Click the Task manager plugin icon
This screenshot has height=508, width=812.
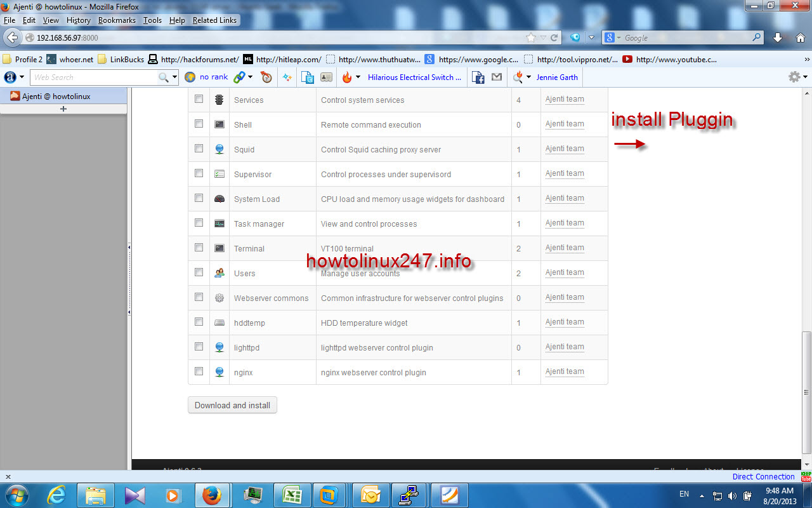(219, 224)
